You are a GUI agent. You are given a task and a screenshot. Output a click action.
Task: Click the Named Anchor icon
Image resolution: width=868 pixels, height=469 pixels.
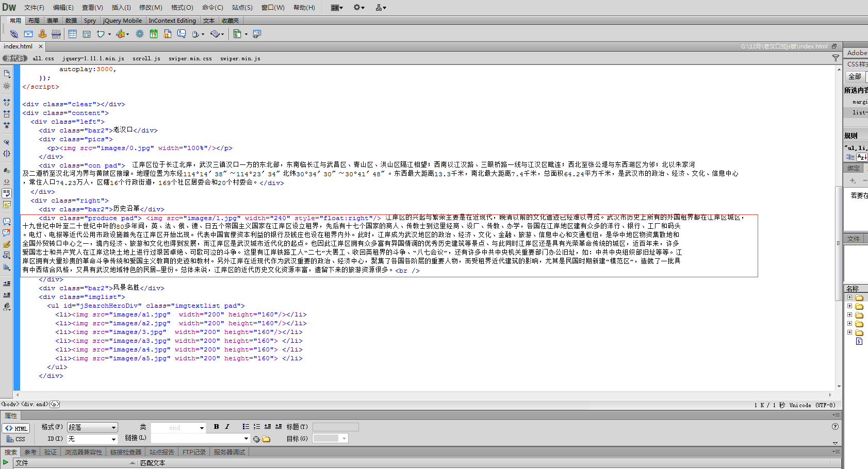pyautogui.click(x=42, y=34)
